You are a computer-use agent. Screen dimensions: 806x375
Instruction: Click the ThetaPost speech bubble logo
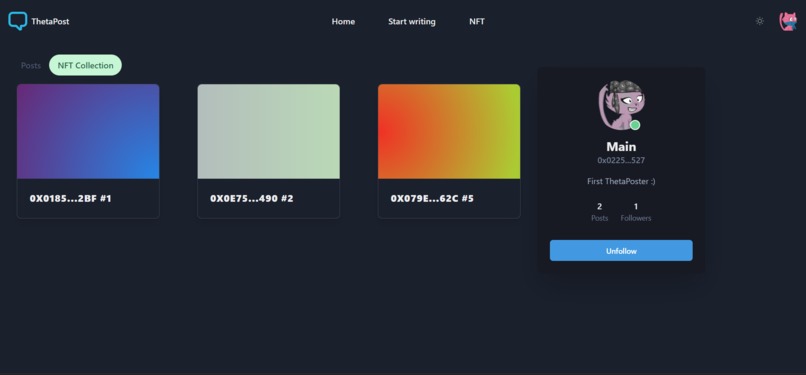coord(17,21)
